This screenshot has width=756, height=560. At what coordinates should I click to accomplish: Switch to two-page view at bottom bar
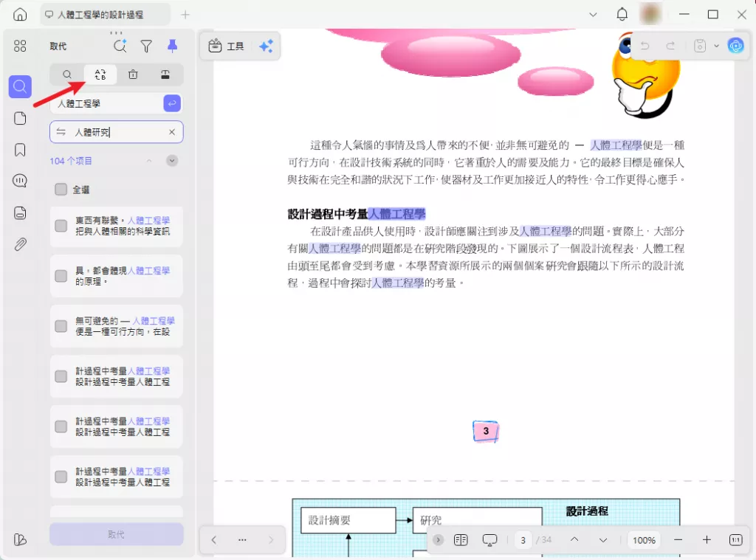coord(461,540)
